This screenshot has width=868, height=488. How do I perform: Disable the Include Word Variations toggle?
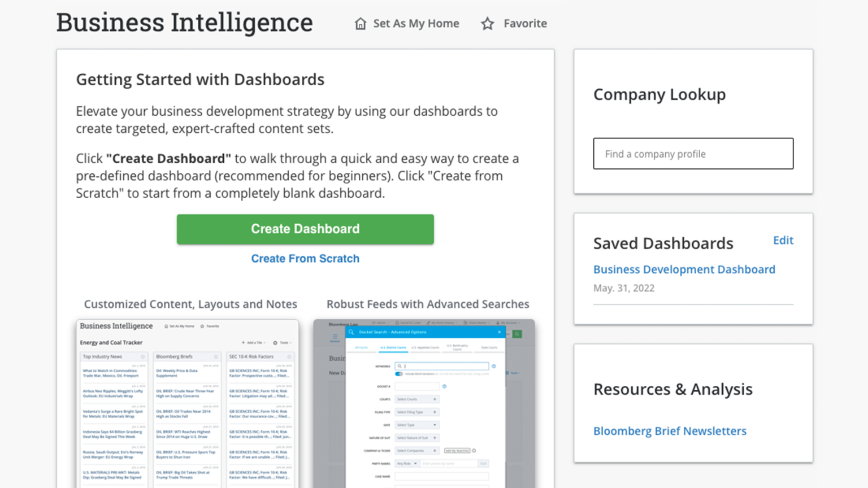pyautogui.click(x=398, y=374)
